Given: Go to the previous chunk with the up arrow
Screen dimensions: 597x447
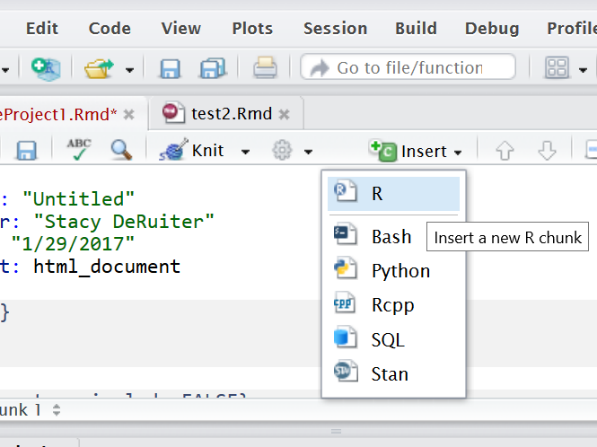Looking at the screenshot, I should pyautogui.click(x=505, y=150).
